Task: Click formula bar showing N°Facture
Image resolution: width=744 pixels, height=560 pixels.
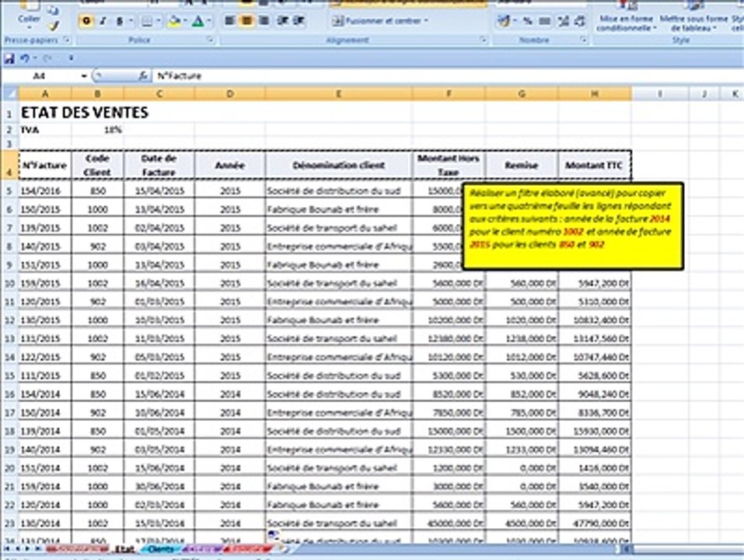Action: click(x=446, y=76)
